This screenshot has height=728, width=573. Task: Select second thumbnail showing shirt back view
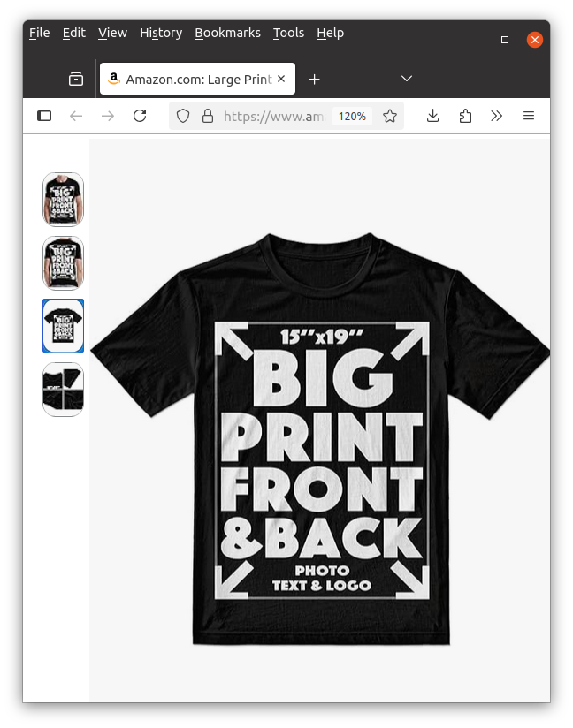[x=63, y=262]
